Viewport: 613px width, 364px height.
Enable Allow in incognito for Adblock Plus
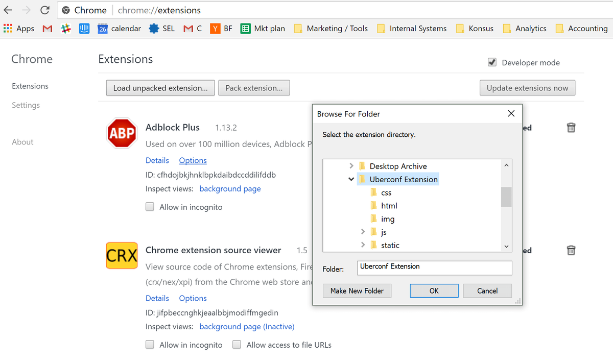click(150, 207)
